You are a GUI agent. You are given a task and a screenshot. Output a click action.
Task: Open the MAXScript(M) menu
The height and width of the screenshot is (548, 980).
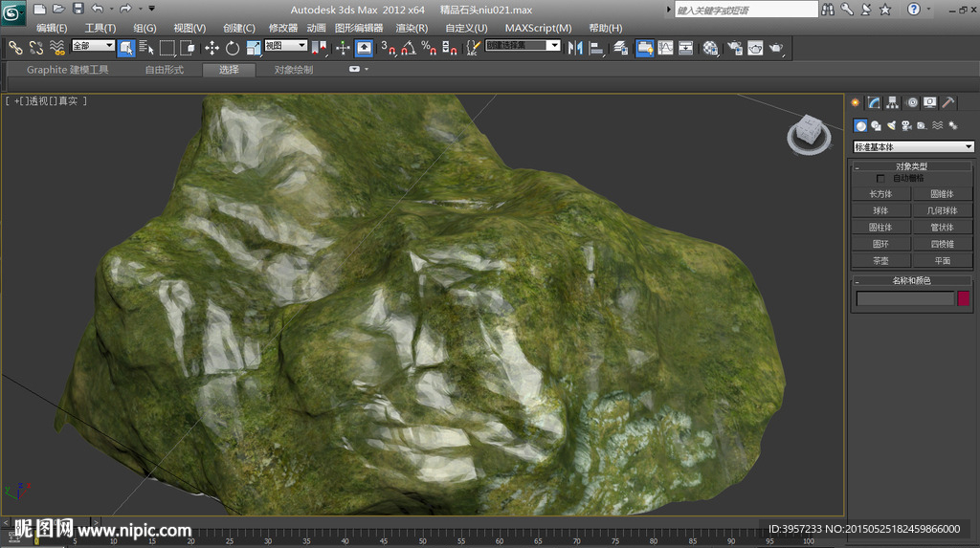pyautogui.click(x=538, y=28)
